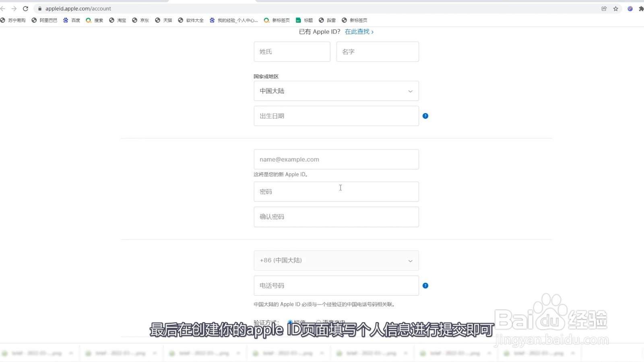The width and height of the screenshot is (644, 362).
Task: Open the 淘宝 bookmark
Action: click(x=118, y=20)
